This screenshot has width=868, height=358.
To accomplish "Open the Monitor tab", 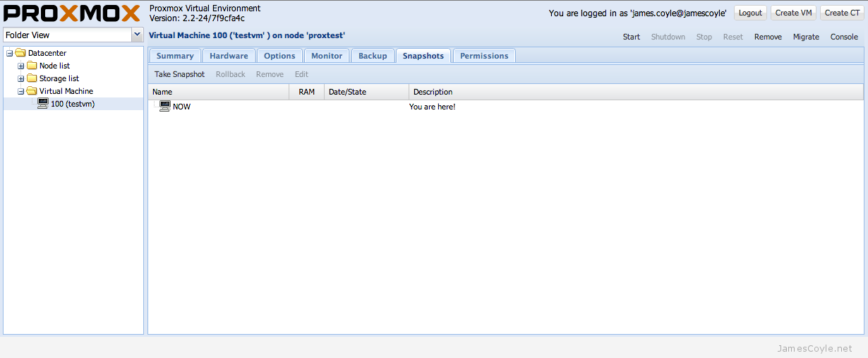I will coord(327,56).
